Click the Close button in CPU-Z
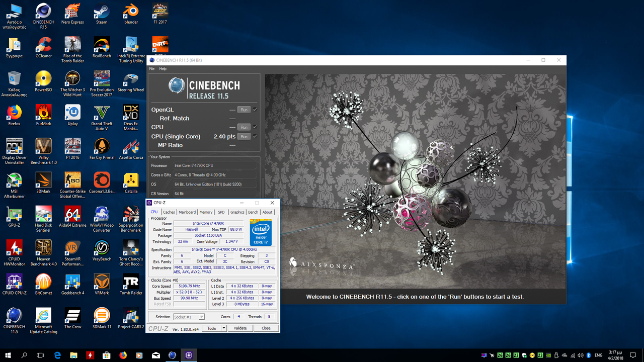The image size is (644, 362). point(266,328)
